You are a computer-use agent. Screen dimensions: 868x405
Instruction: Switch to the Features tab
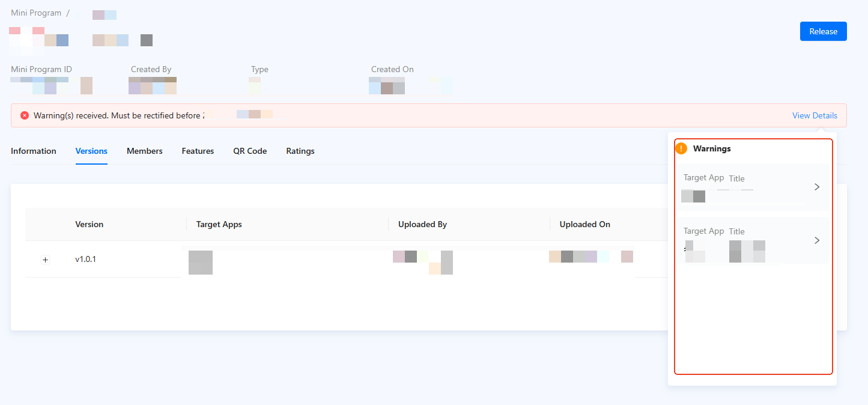pyautogui.click(x=198, y=151)
